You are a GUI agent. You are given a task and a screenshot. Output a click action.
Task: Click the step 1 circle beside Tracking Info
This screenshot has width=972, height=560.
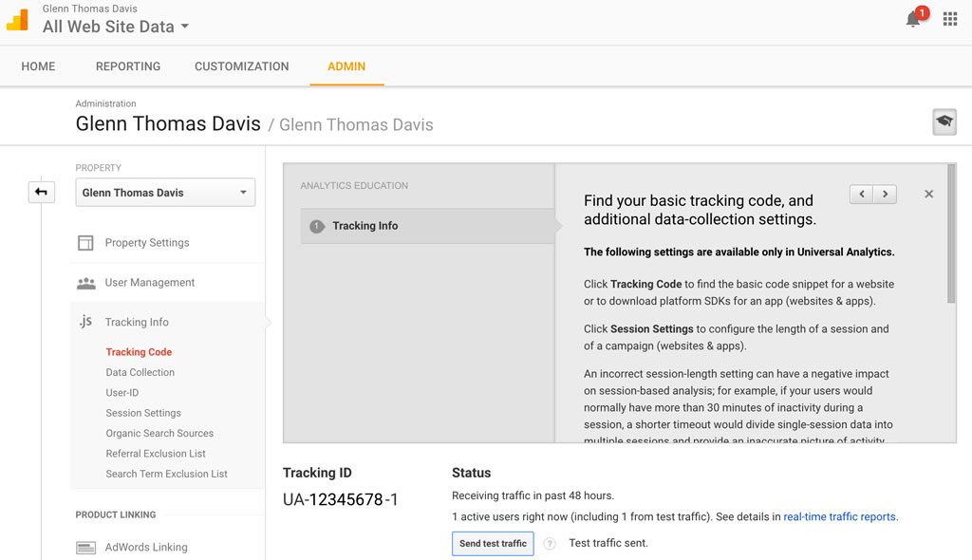[317, 226]
